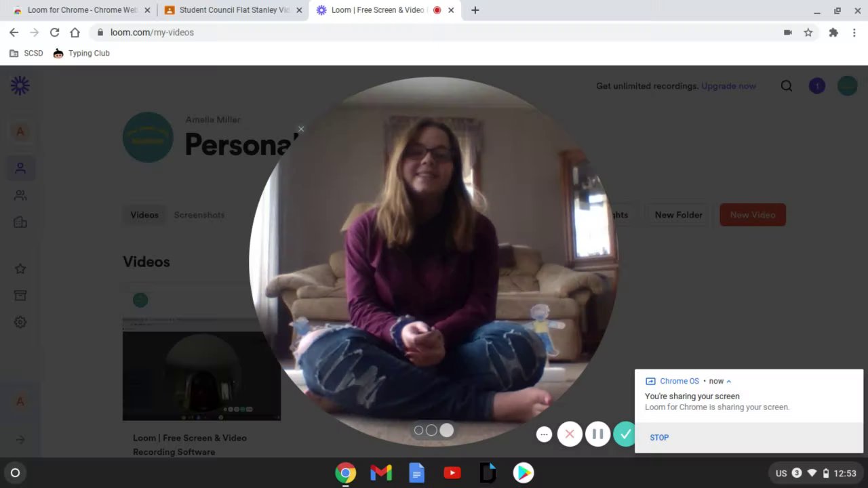Open the green profile avatar in header
This screenshot has width=868, height=488.
847,86
